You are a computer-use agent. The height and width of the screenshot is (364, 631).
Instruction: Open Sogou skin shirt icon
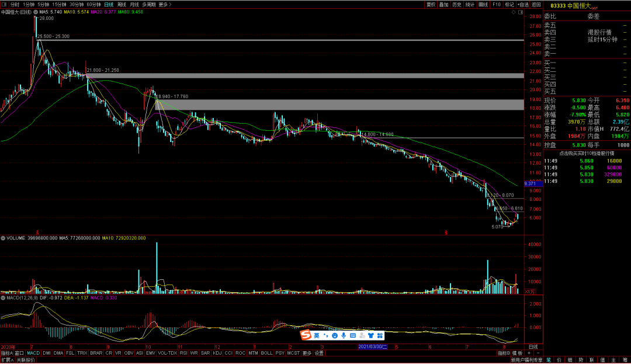point(371,335)
